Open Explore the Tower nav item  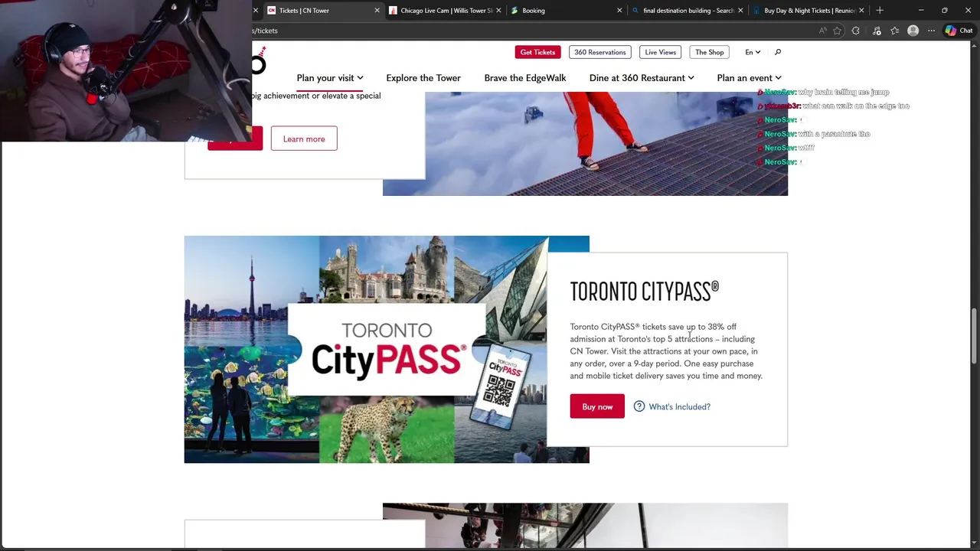click(x=423, y=78)
